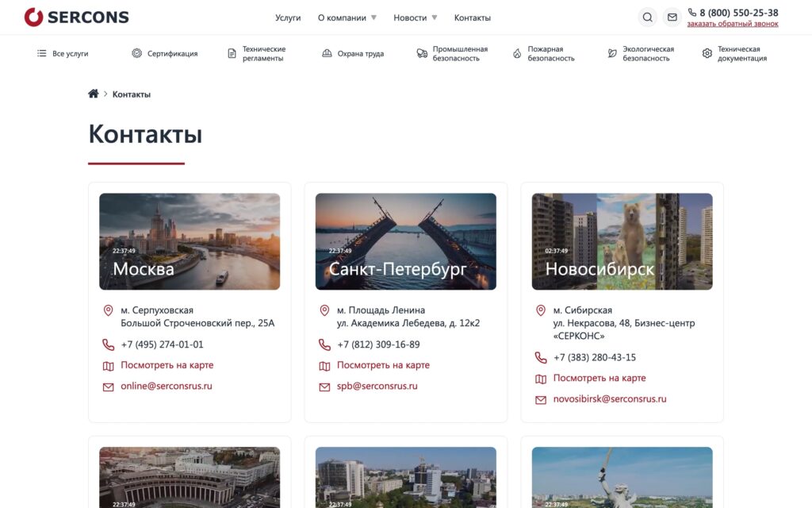Click the address ул. Академика Лебедева, д. 12к2

(x=408, y=323)
